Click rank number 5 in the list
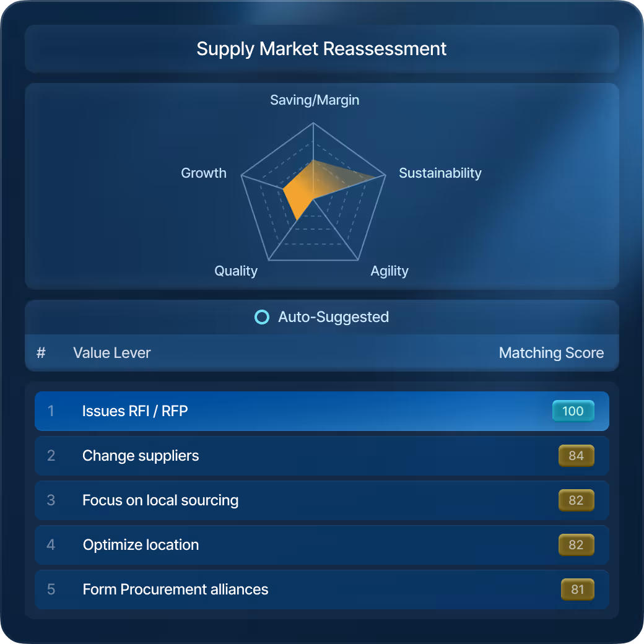 [51, 590]
